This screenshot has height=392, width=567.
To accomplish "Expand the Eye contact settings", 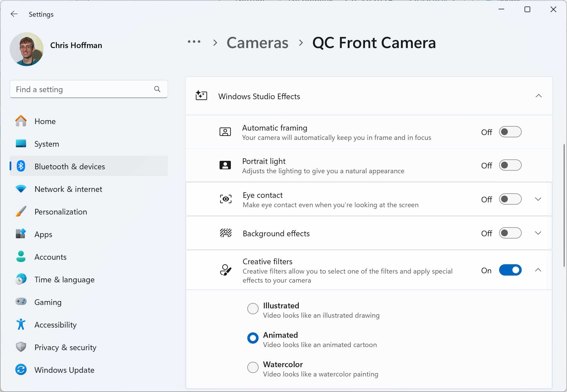I will (538, 199).
